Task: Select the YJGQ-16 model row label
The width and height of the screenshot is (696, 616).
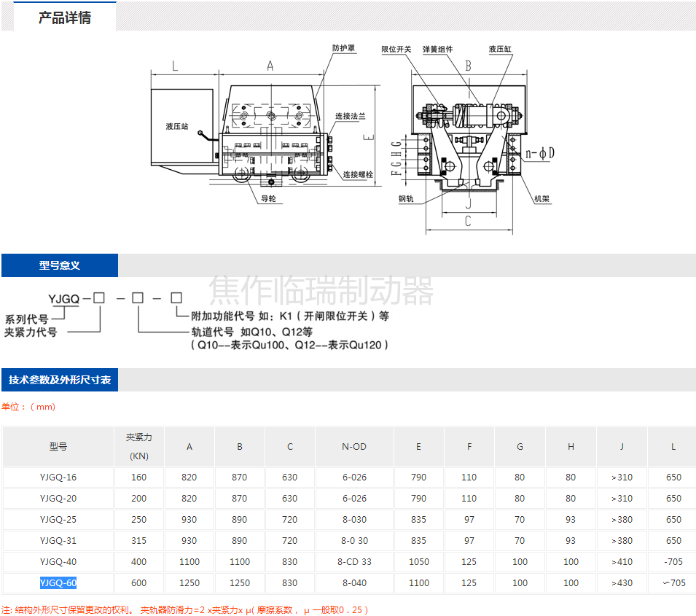Action: point(58,477)
